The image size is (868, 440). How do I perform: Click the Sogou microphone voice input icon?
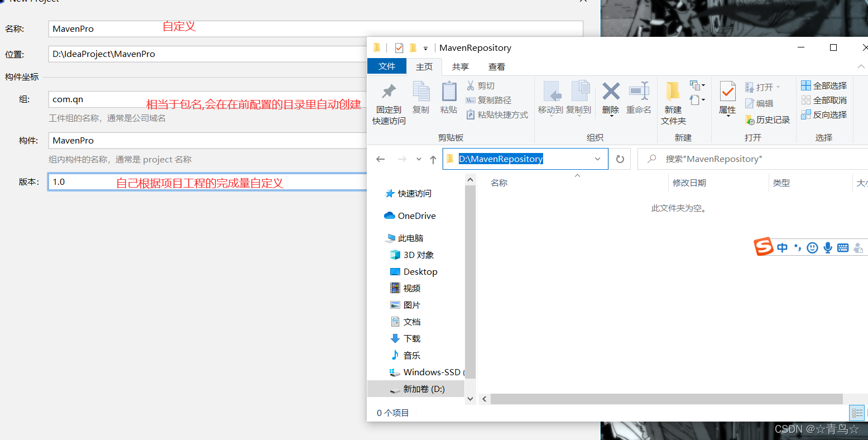(x=828, y=247)
